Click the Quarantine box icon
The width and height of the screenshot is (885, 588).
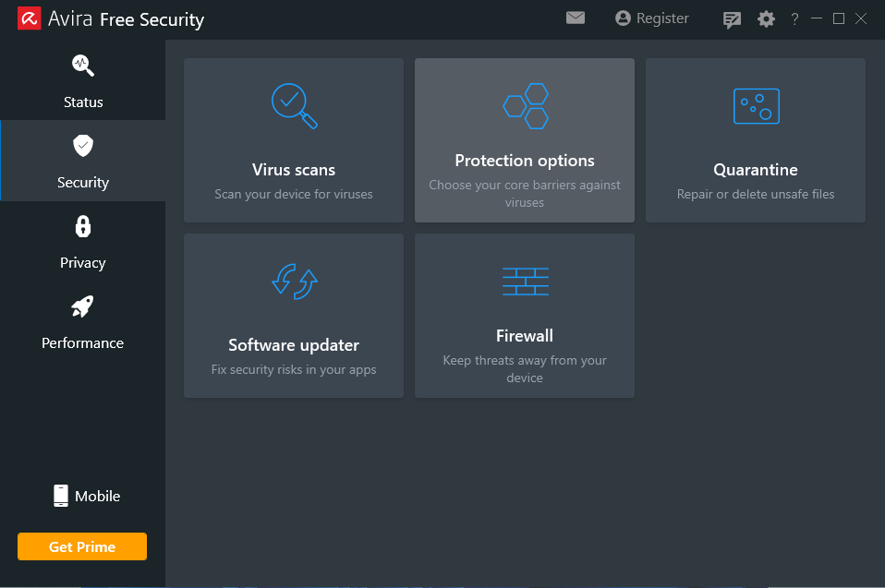(756, 106)
